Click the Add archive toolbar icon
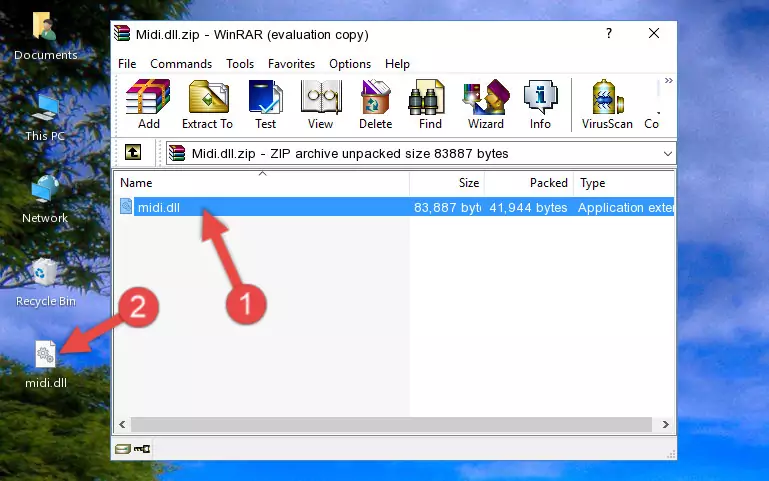Viewport: 769px width, 481px height. (148, 104)
